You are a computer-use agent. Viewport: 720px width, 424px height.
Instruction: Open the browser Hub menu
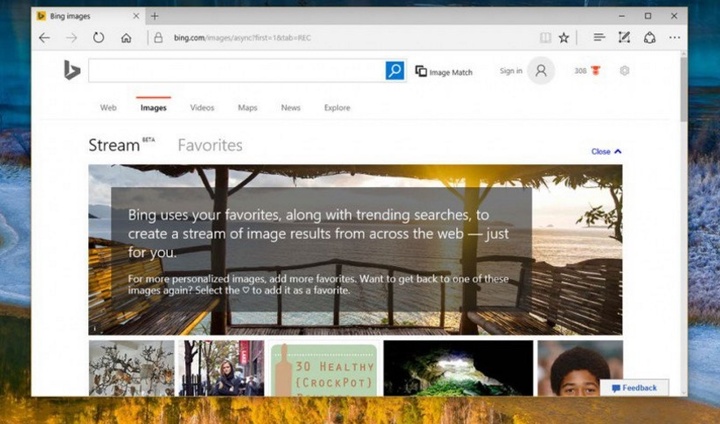(598, 38)
